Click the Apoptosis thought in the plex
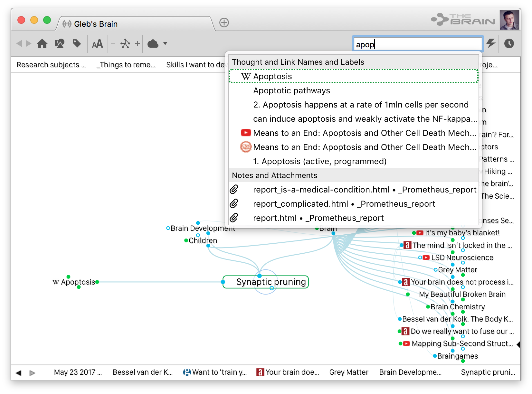Screen dimensions: 532x394 (x=78, y=282)
